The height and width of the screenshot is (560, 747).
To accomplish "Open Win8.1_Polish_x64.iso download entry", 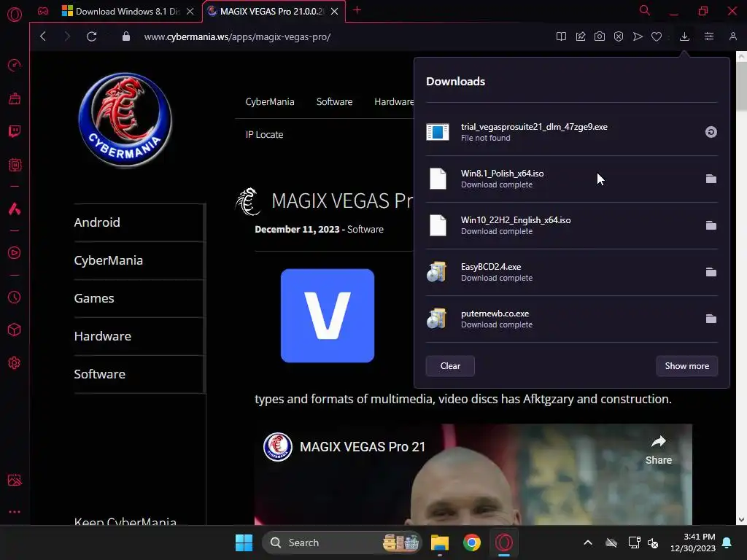I will pyautogui.click(x=572, y=179).
